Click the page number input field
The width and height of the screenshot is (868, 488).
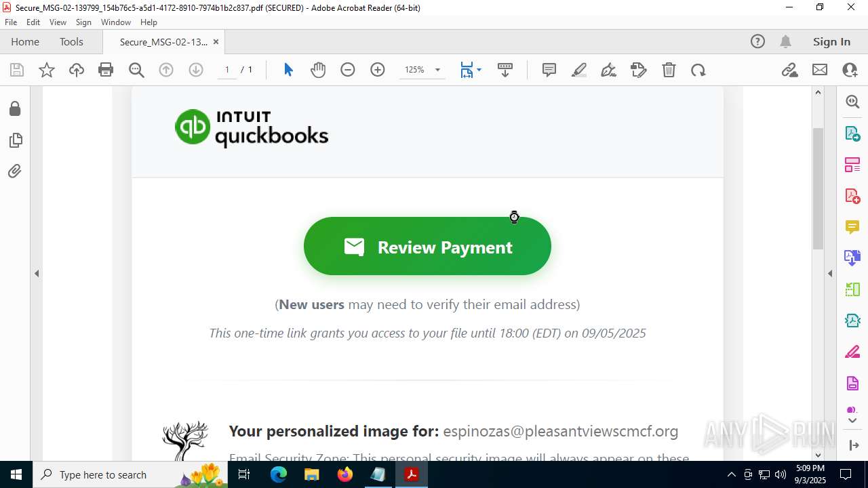click(x=227, y=70)
